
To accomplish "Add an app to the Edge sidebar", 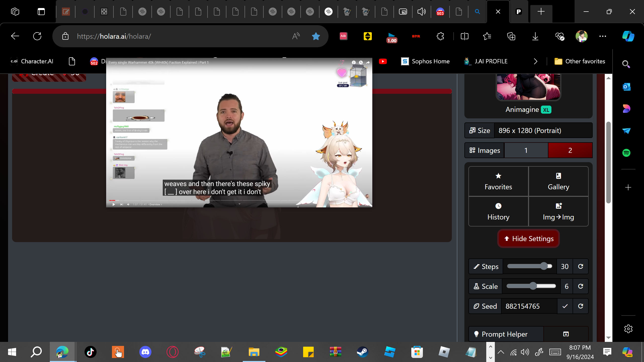I will (628, 188).
